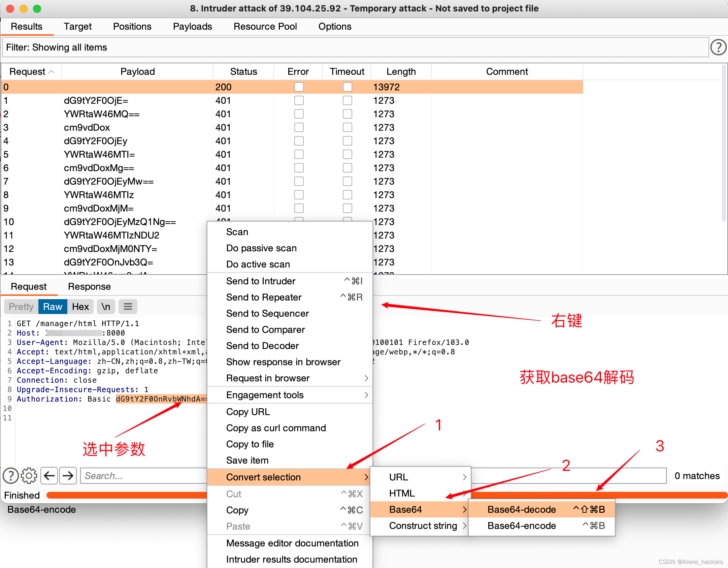Screen dimensions: 728x568
Task: Switch to the Payloads tab
Action: tap(192, 26)
